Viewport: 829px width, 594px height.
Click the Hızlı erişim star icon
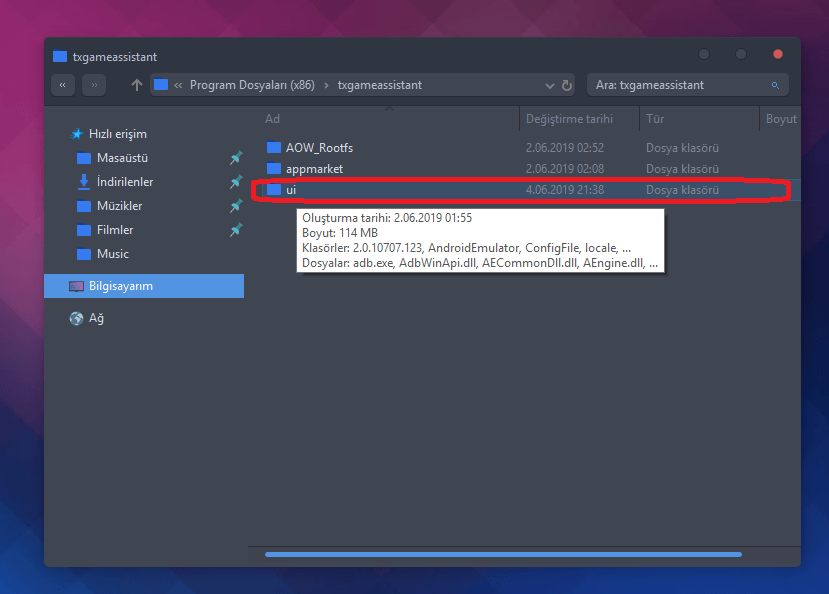click(77, 134)
